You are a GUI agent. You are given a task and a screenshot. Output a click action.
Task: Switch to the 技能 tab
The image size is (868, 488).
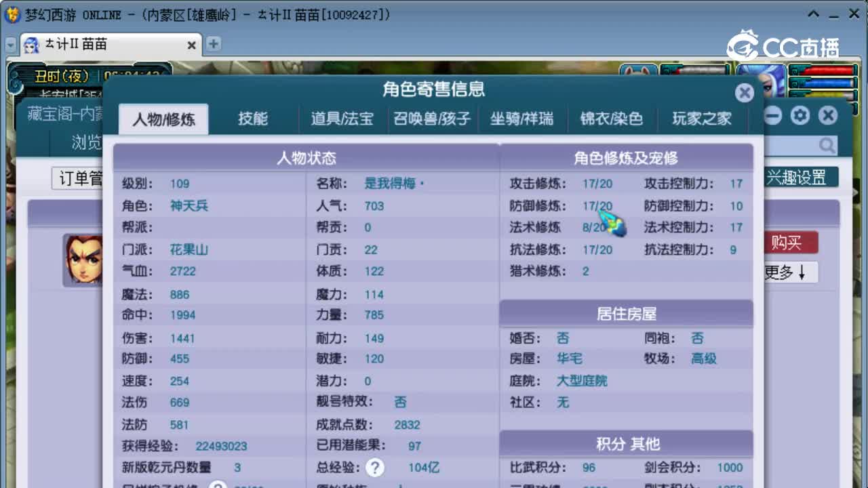(253, 119)
